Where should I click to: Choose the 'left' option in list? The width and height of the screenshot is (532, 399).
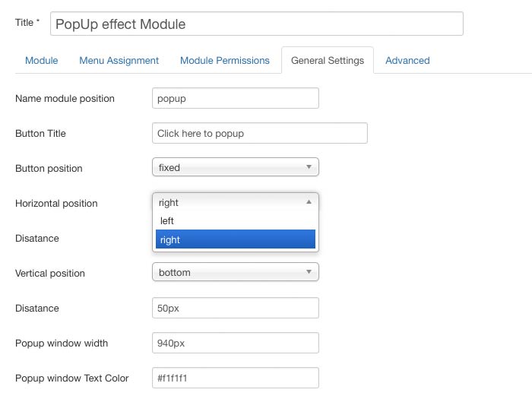coord(235,221)
